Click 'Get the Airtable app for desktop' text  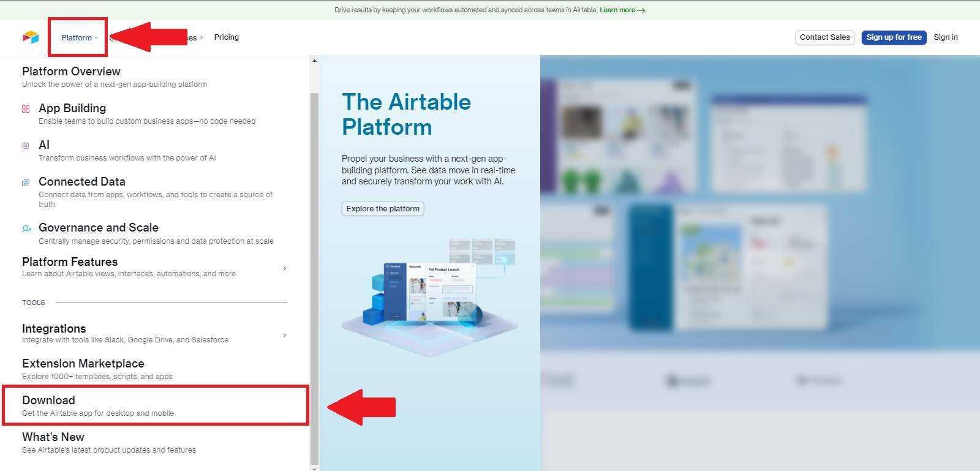[x=98, y=413]
